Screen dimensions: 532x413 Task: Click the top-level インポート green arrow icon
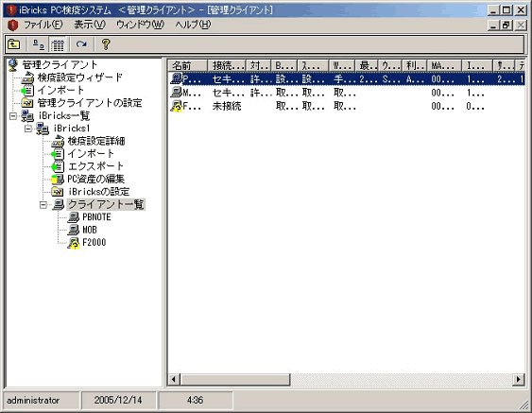(27, 91)
